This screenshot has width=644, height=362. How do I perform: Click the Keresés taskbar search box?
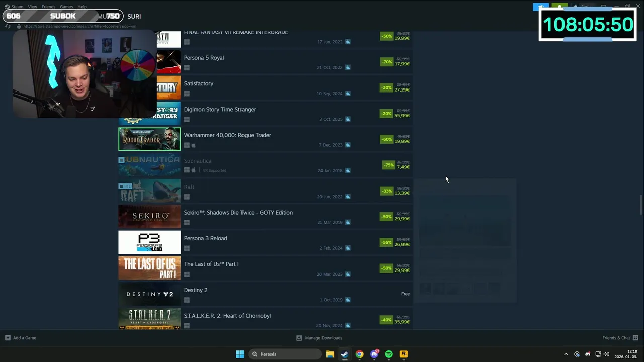(285, 354)
